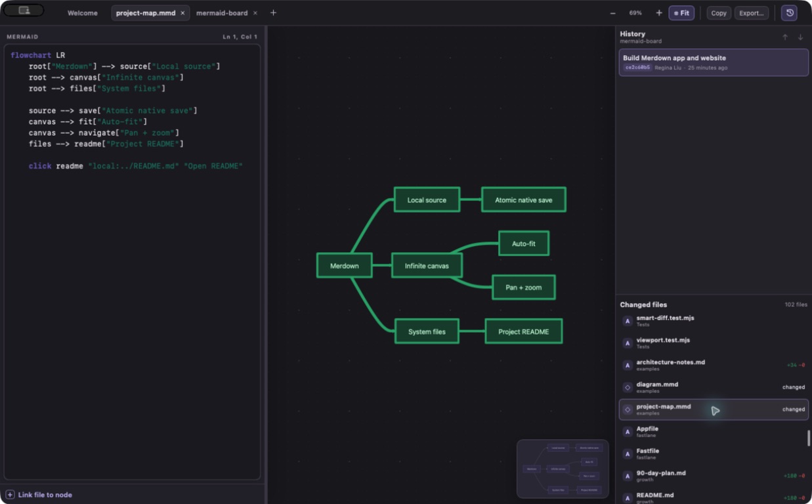Screen dimensions: 812x504
Task: Click the files --> readme code line
Action: [106, 144]
